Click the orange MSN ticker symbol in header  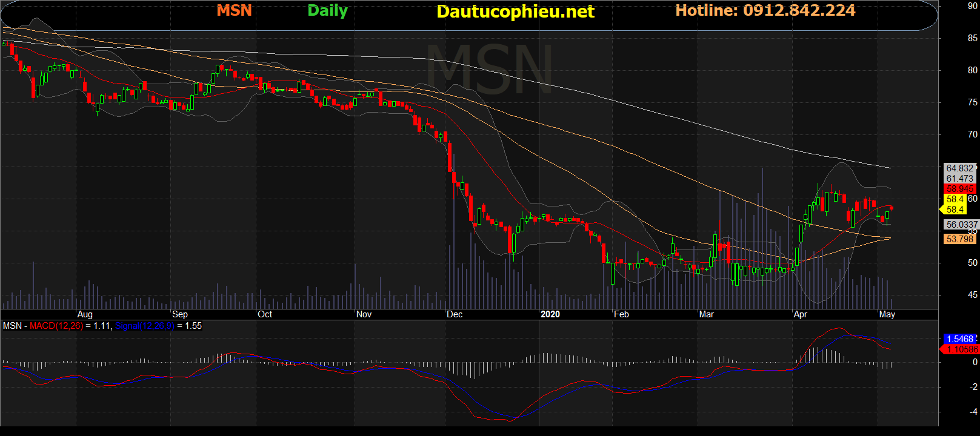point(234,11)
